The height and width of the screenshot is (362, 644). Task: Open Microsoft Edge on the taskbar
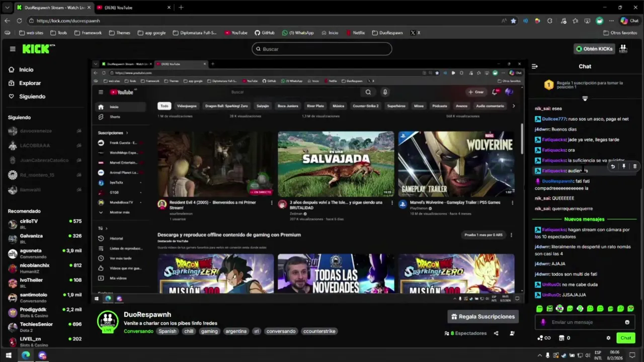pos(26,355)
